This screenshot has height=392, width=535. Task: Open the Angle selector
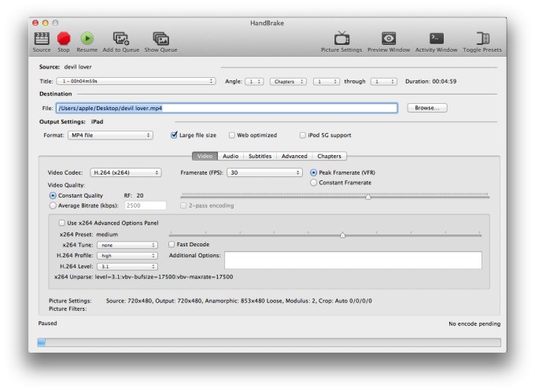(254, 82)
